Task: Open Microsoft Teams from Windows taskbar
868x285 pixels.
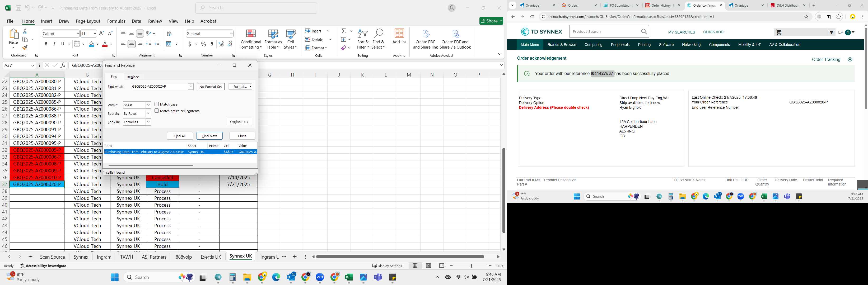Action: tap(378, 277)
